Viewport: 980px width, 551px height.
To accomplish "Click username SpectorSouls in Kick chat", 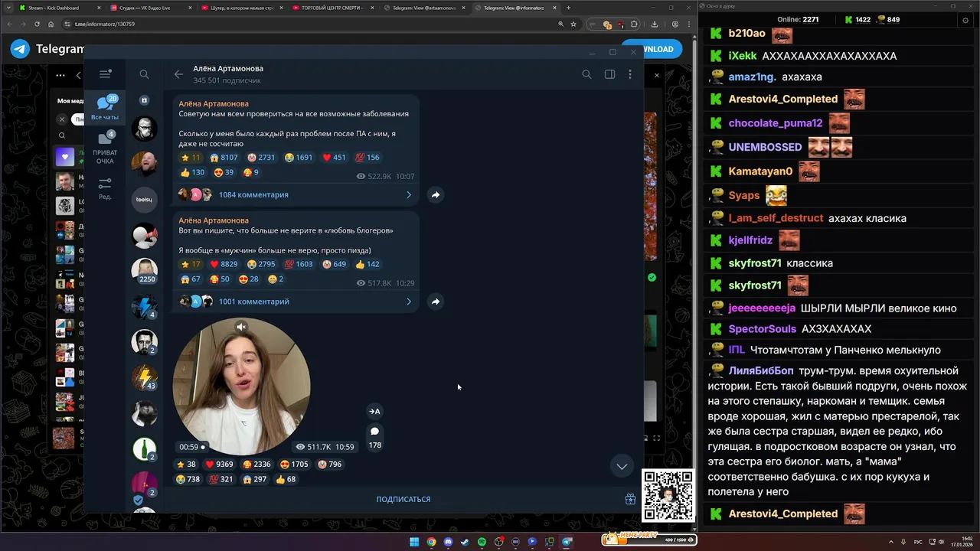I will click(763, 329).
